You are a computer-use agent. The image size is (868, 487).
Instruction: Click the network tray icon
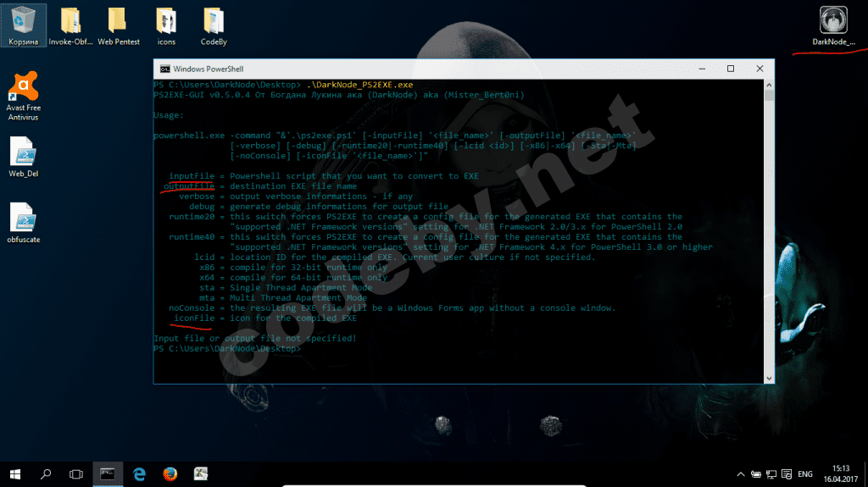click(x=771, y=474)
